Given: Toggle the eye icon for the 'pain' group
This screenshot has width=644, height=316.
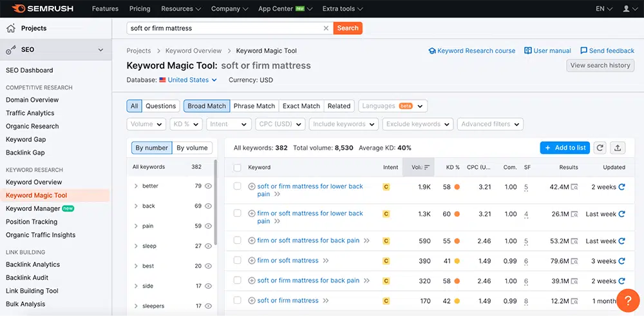Looking at the screenshot, I should pyautogui.click(x=208, y=226).
